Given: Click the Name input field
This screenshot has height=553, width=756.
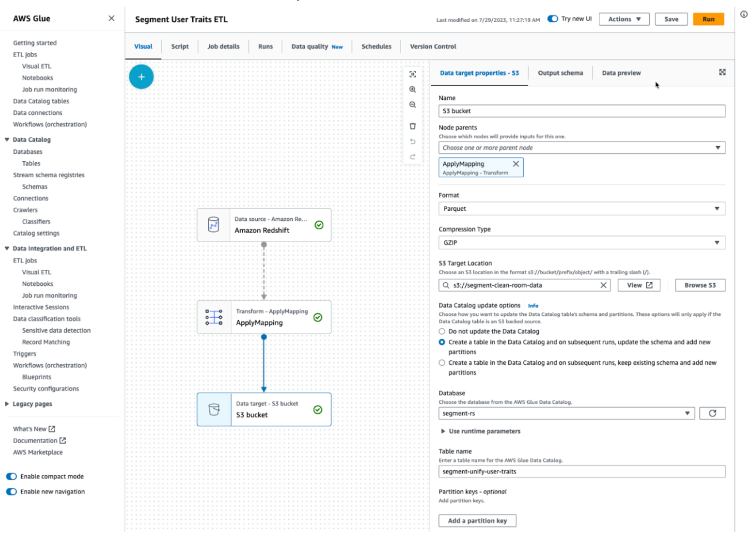Looking at the screenshot, I should (x=582, y=111).
